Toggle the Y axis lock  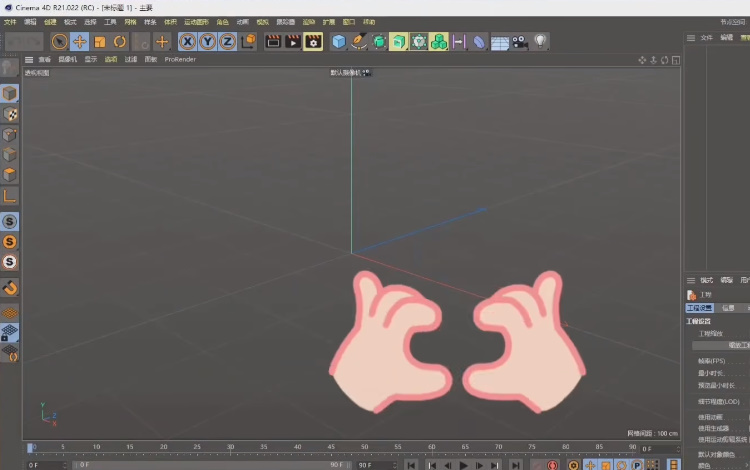tap(208, 42)
